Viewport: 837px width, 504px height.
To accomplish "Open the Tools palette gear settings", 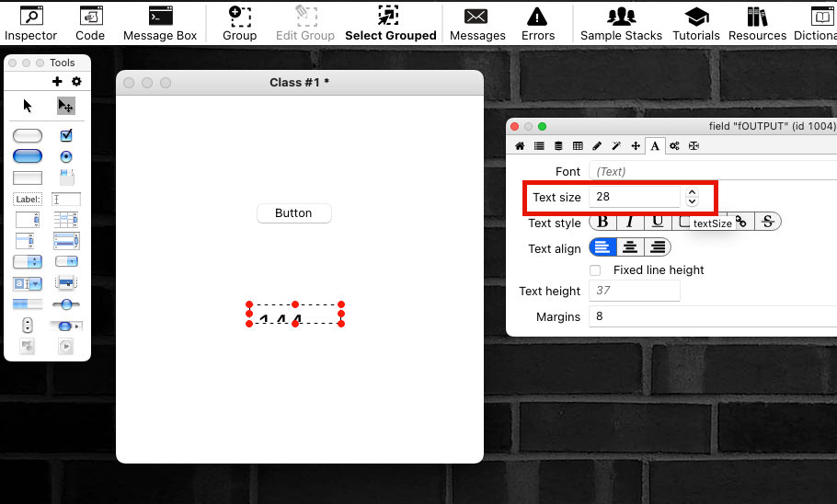I will [76, 81].
